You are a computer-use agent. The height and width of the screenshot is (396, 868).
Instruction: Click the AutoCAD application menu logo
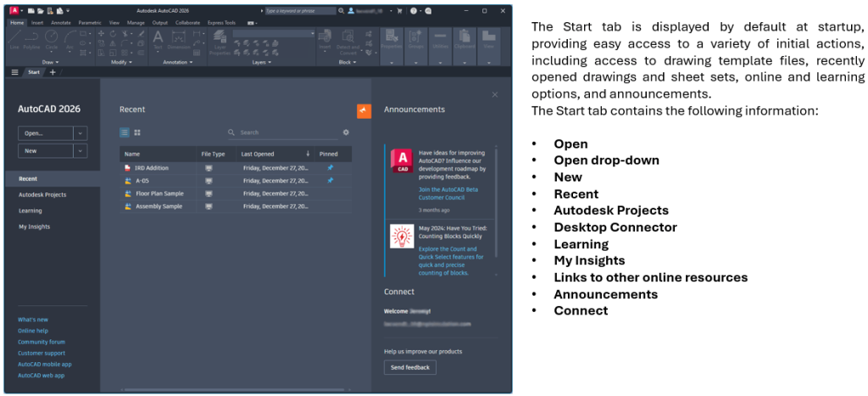point(14,11)
